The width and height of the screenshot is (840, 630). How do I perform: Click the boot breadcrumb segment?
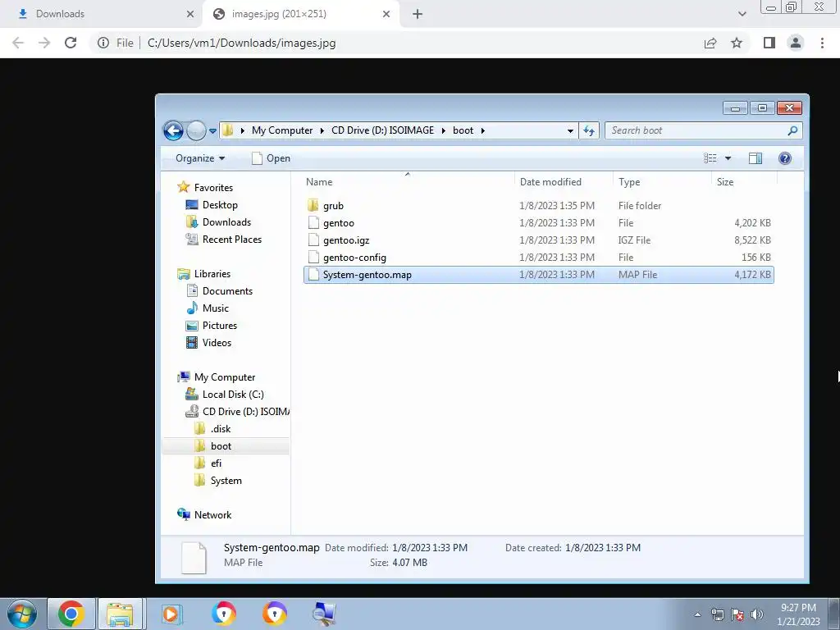(x=463, y=130)
